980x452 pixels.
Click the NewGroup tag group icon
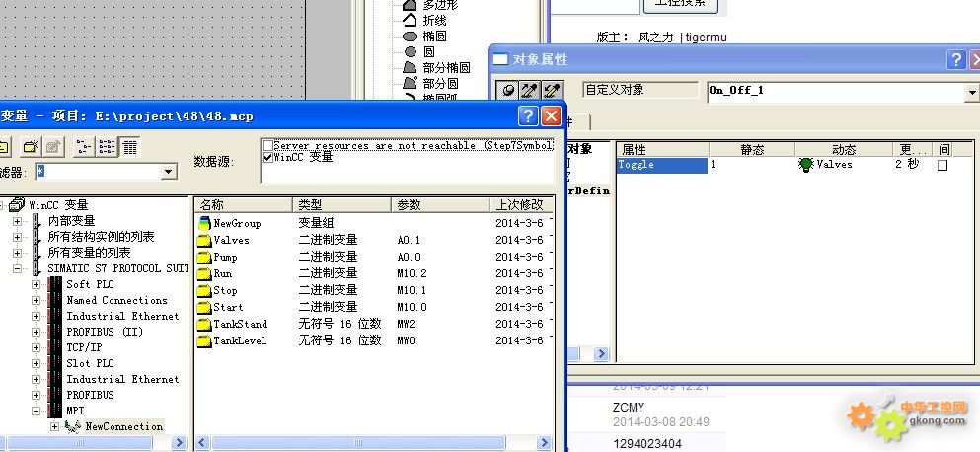click(204, 223)
